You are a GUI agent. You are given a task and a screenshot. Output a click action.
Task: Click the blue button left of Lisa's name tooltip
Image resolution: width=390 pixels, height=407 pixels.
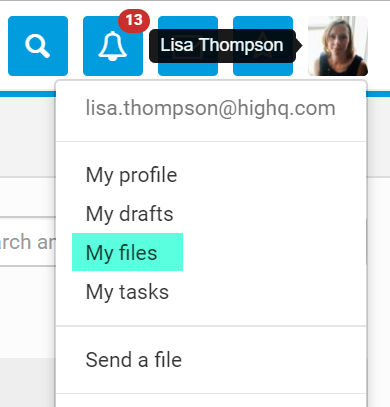click(x=188, y=69)
